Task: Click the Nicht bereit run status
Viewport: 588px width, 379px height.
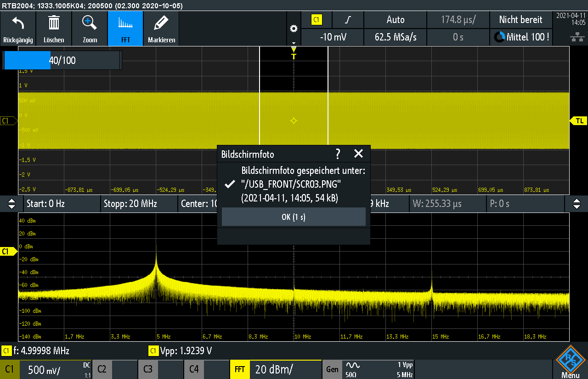Action: click(x=521, y=20)
